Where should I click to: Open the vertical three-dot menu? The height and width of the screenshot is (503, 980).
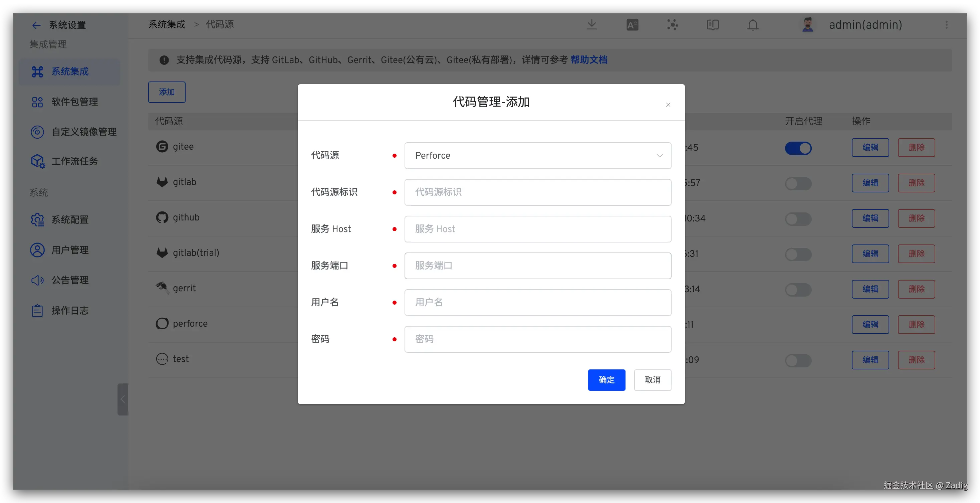[x=947, y=25]
